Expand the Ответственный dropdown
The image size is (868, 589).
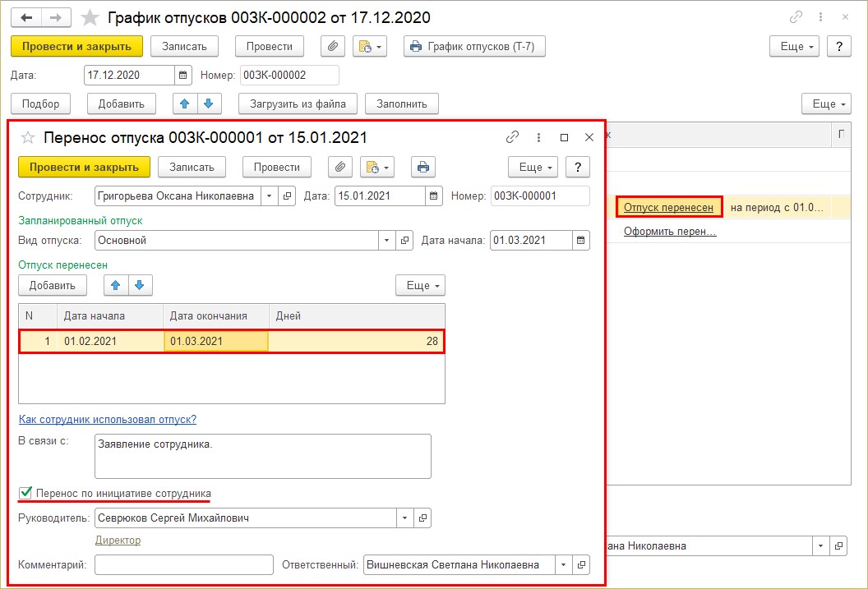pos(564,564)
